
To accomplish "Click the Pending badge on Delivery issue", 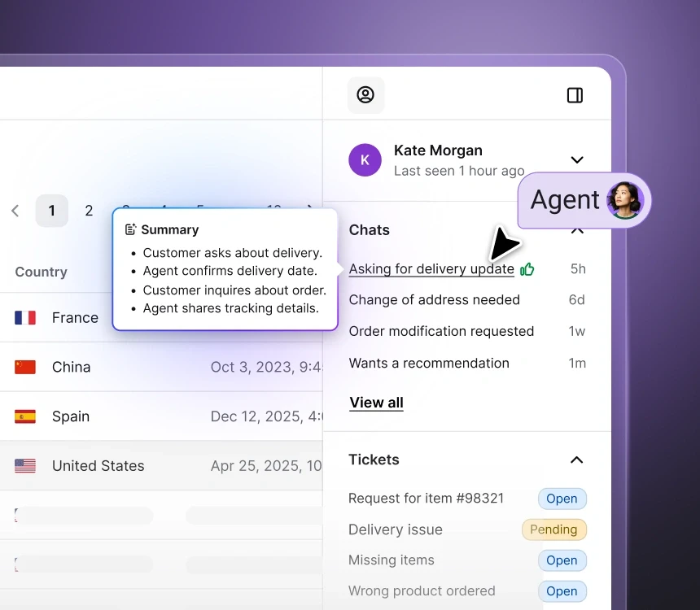I will pyautogui.click(x=554, y=529).
